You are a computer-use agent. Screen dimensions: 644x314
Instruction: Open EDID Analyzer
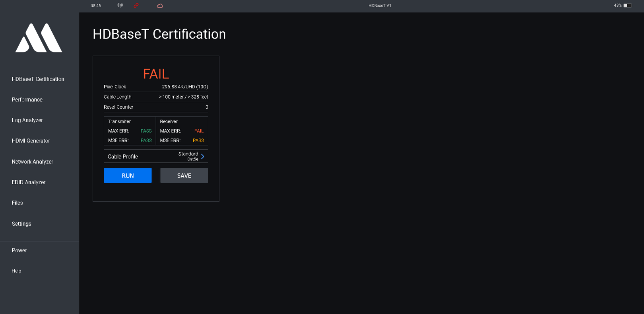(x=29, y=182)
